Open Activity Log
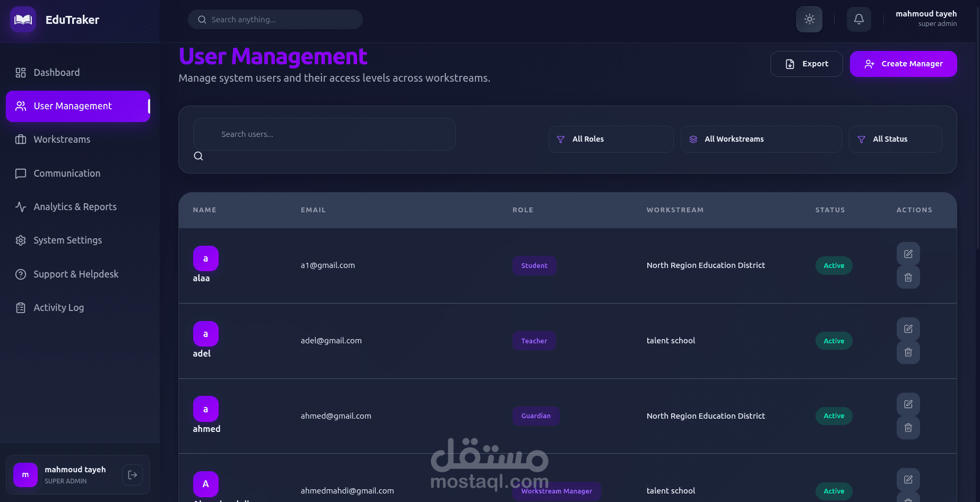The height and width of the screenshot is (502, 980). pos(78,308)
